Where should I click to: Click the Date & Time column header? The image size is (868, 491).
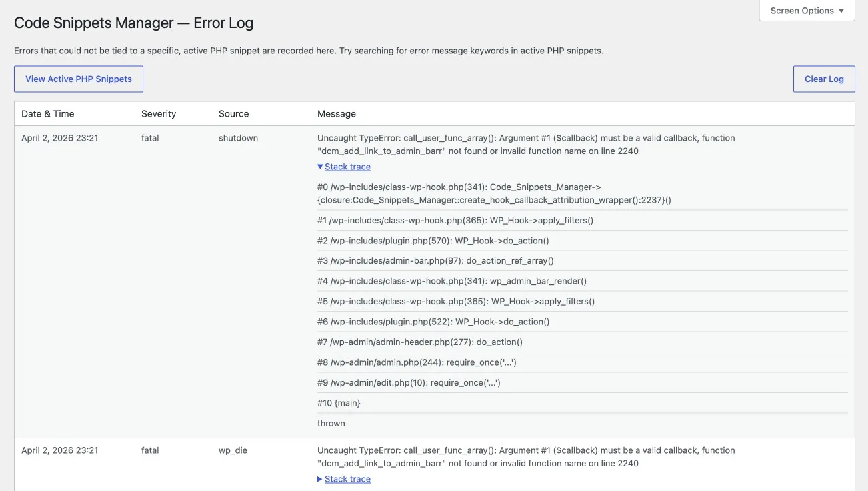[48, 113]
